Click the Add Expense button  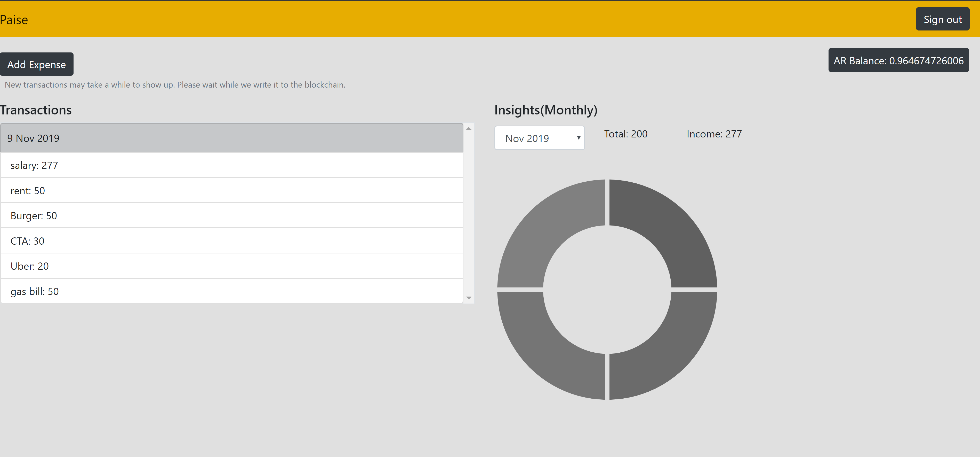coord(37,64)
